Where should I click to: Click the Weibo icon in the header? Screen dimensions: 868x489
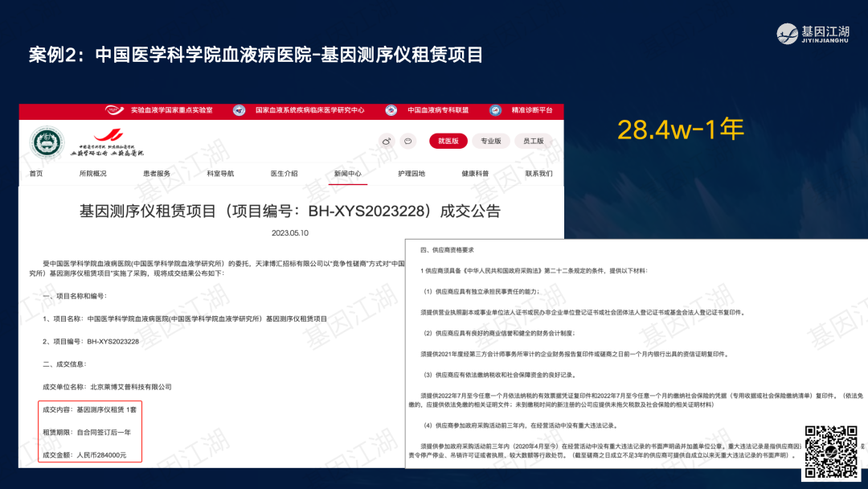(x=387, y=141)
